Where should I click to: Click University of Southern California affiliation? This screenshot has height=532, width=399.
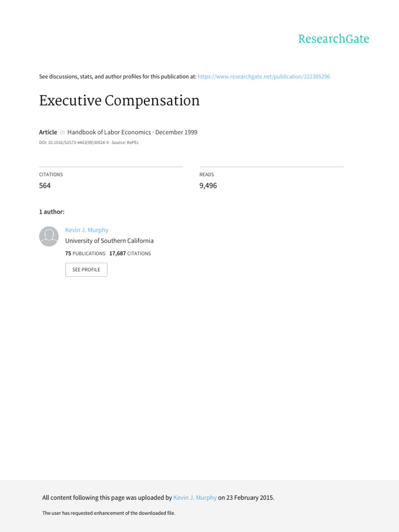[109, 241]
